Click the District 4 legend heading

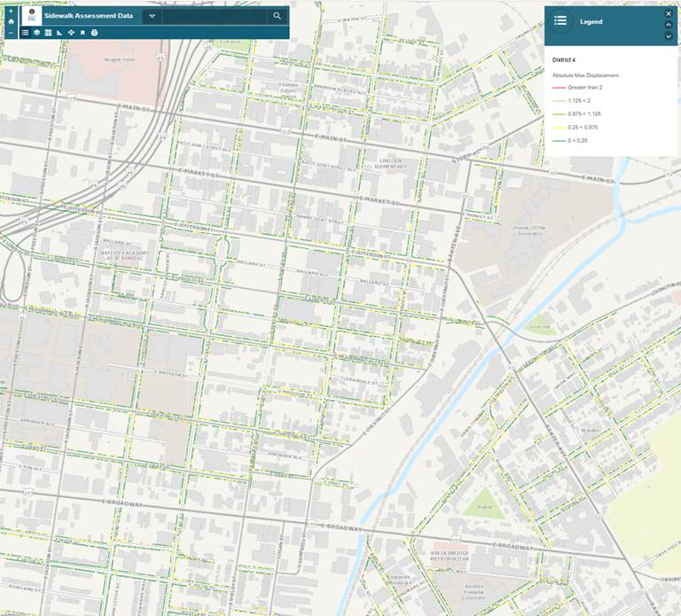564,60
